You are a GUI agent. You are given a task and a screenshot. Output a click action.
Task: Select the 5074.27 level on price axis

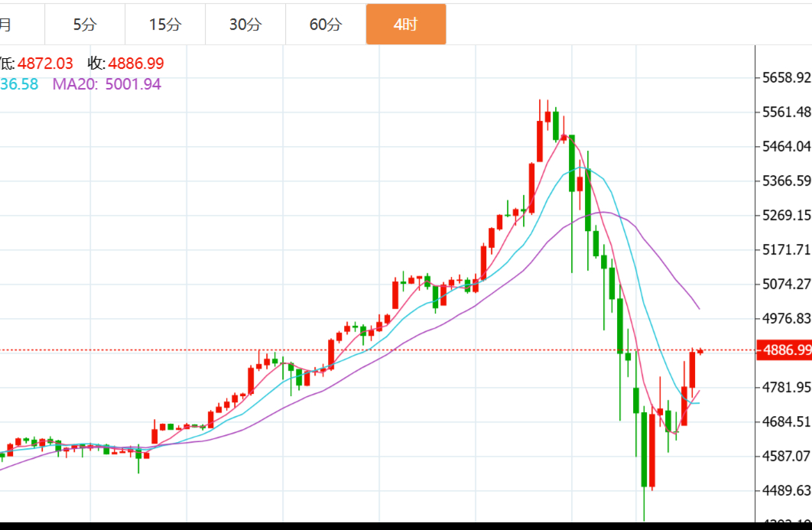click(x=786, y=285)
